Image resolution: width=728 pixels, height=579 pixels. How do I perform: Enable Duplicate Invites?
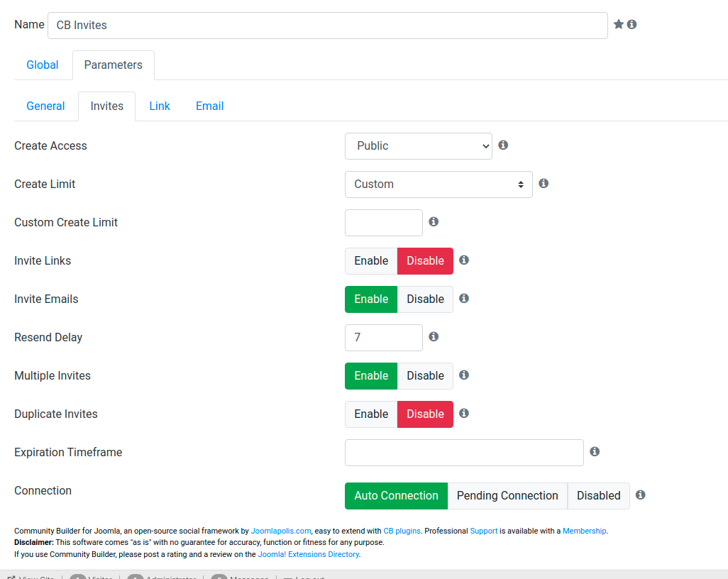[371, 414]
